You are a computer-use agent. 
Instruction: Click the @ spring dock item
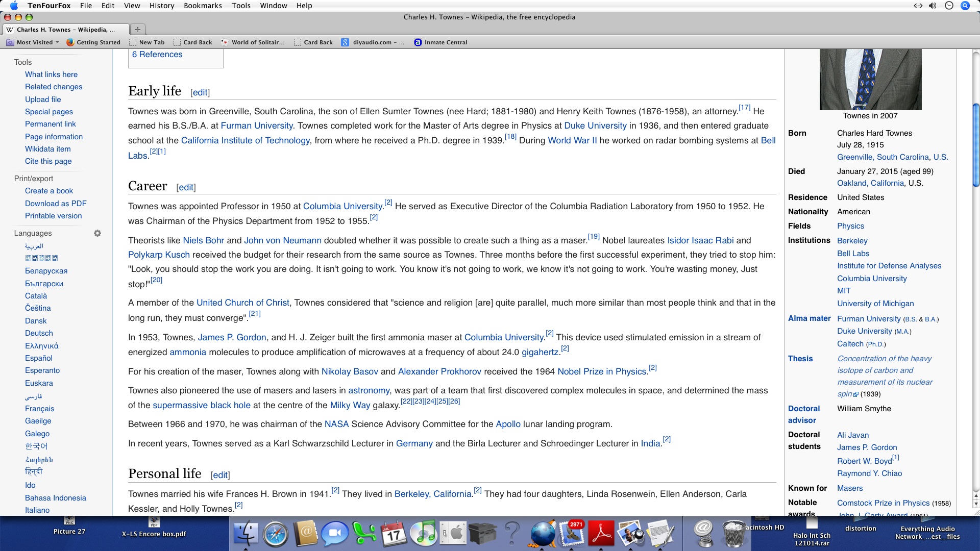[703, 534]
